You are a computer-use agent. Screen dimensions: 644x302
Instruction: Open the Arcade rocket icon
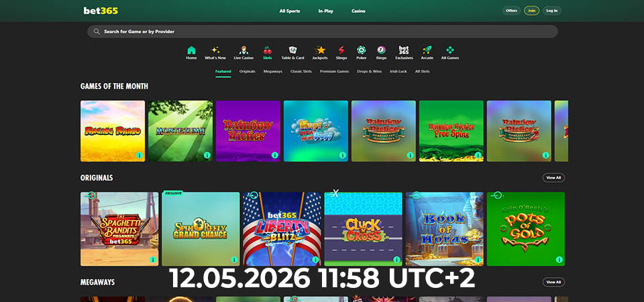(x=427, y=50)
